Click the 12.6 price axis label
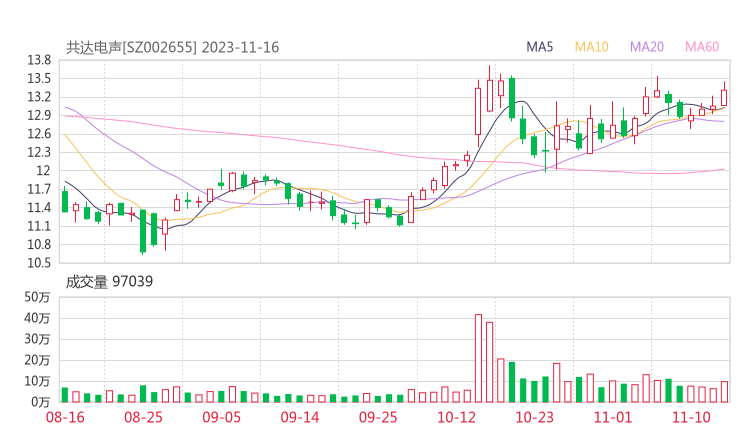This screenshot has width=740, height=440. coord(39,134)
